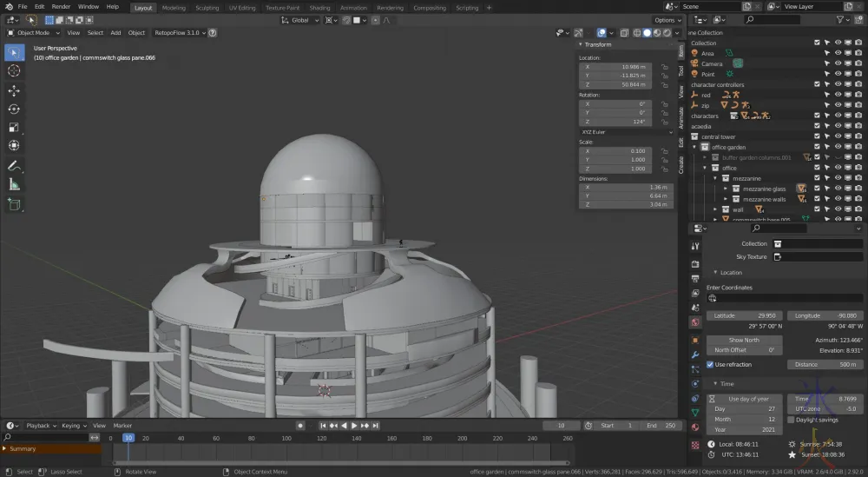
Task: Select the Transform tool
Action: 15,146
